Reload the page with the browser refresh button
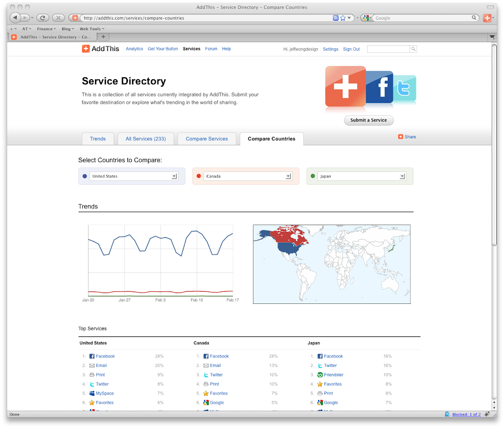The height and width of the screenshot is (428, 504). [x=43, y=18]
